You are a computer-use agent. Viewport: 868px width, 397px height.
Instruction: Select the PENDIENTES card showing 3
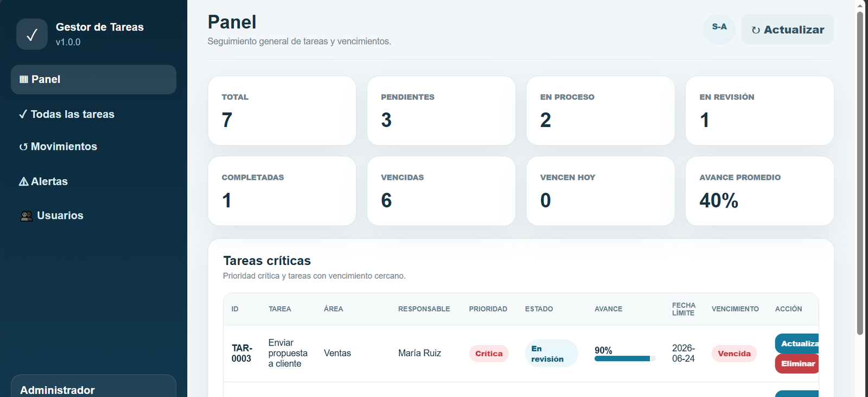(x=441, y=111)
